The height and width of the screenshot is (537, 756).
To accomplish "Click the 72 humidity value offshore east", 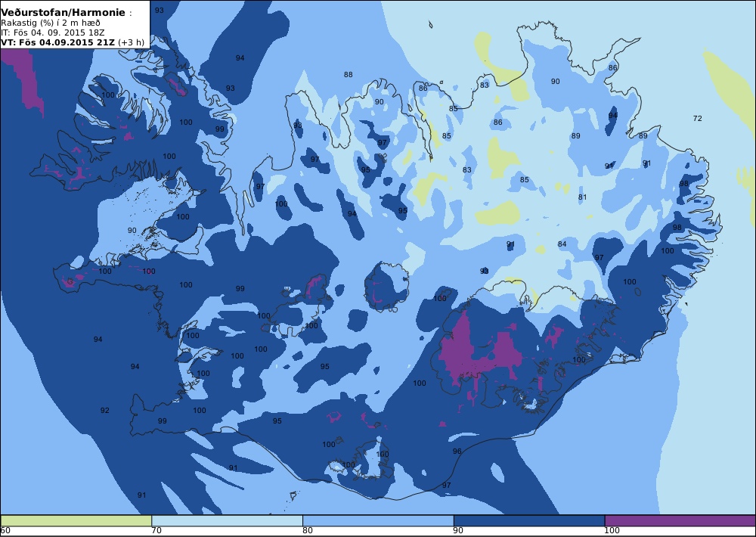I will point(697,118).
